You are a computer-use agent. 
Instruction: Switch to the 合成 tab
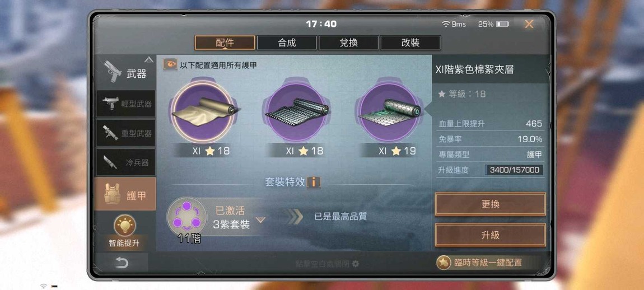[x=287, y=43]
